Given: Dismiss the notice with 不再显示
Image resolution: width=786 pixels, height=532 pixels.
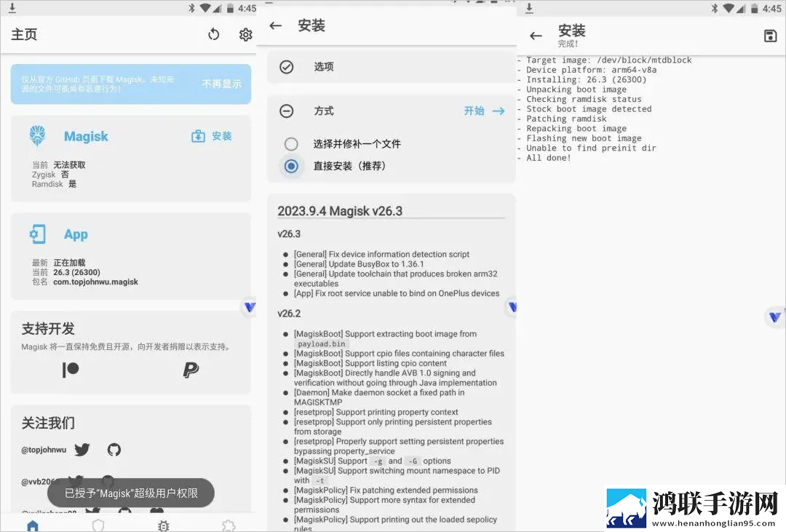Looking at the screenshot, I should 221,84.
